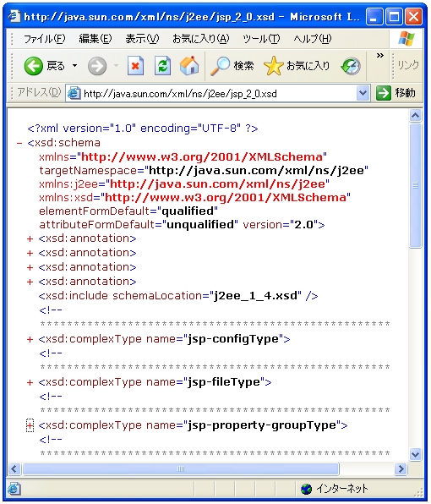This screenshot has height=504, width=431.
Task: Open ファイル(F) menu
Action: tap(44, 39)
